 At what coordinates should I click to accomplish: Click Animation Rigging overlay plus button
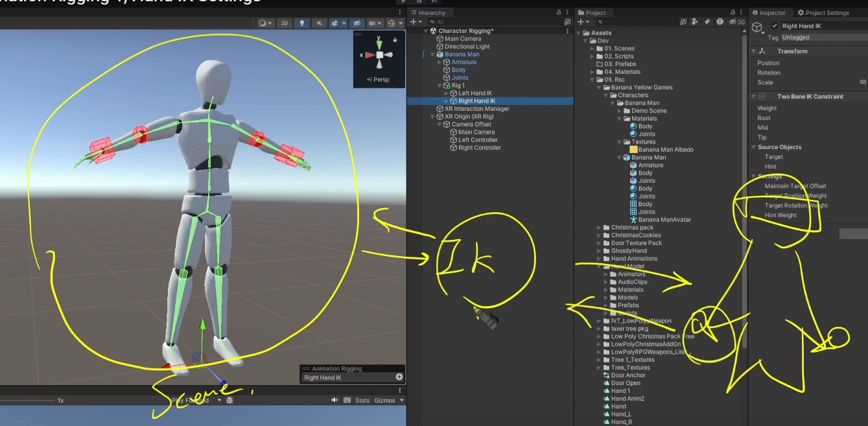pos(399,377)
